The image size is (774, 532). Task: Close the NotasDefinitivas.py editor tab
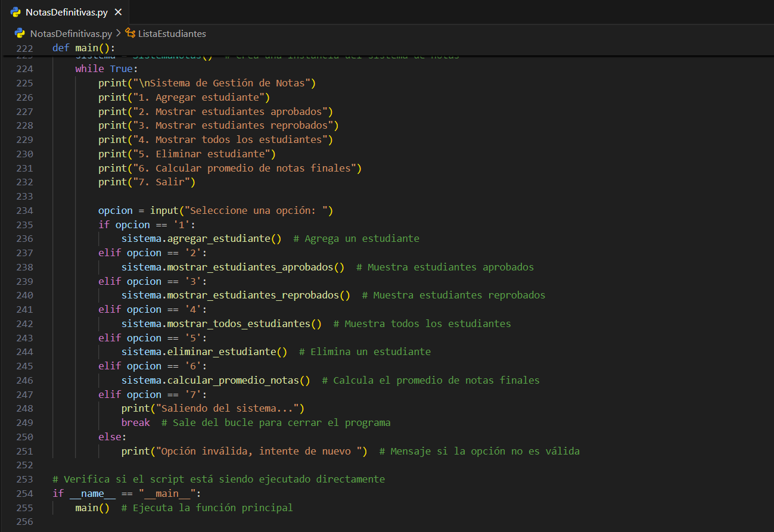click(x=118, y=13)
